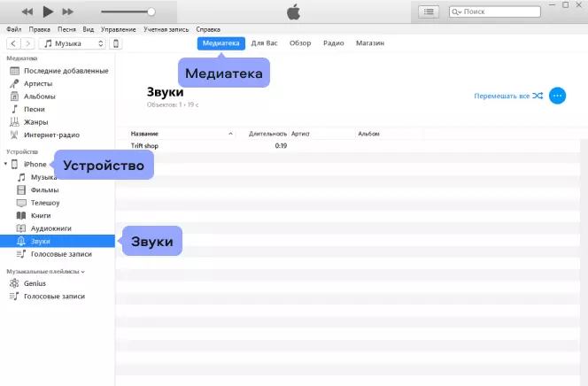Viewport: 588px width, 386px height.
Task: Open the Учетная запись menu
Action: 166,29
